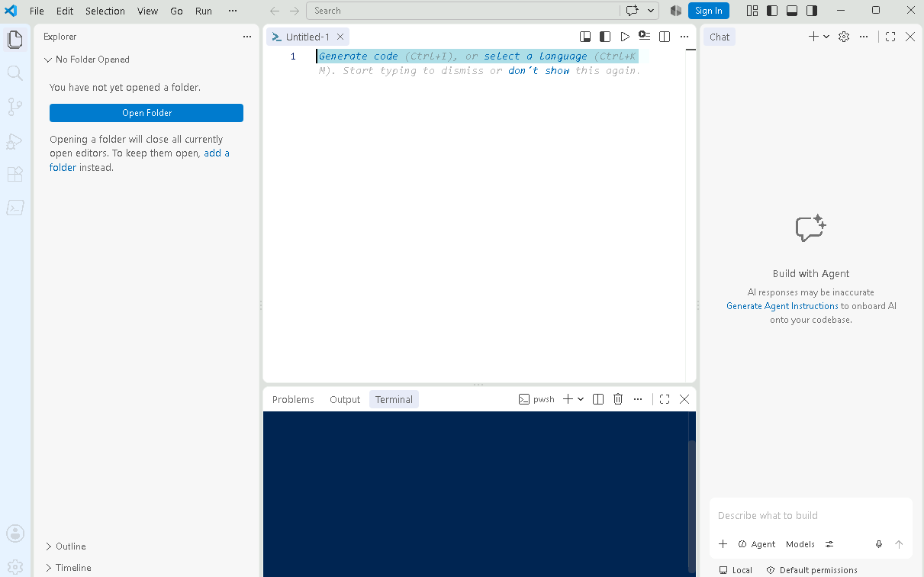Open the View menu
This screenshot has height=577, width=924.
148,11
